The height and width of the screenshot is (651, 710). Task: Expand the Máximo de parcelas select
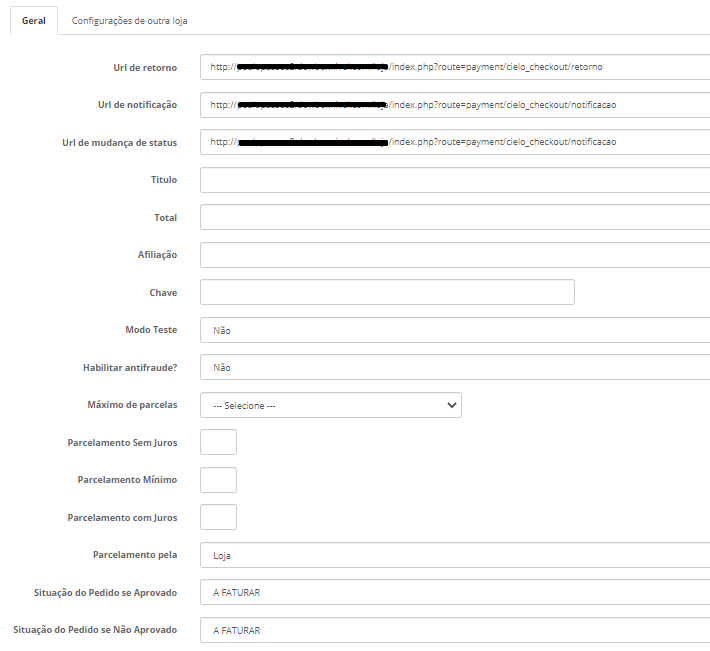[331, 405]
